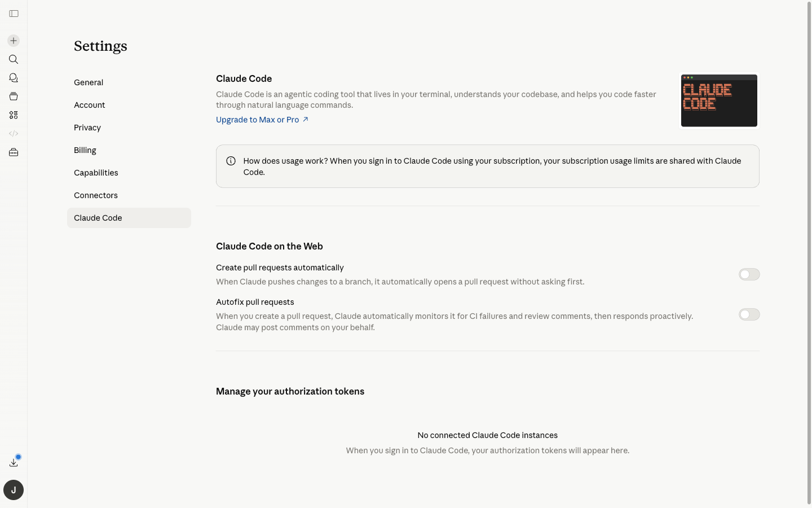Open the Privacy settings section

[x=87, y=127]
